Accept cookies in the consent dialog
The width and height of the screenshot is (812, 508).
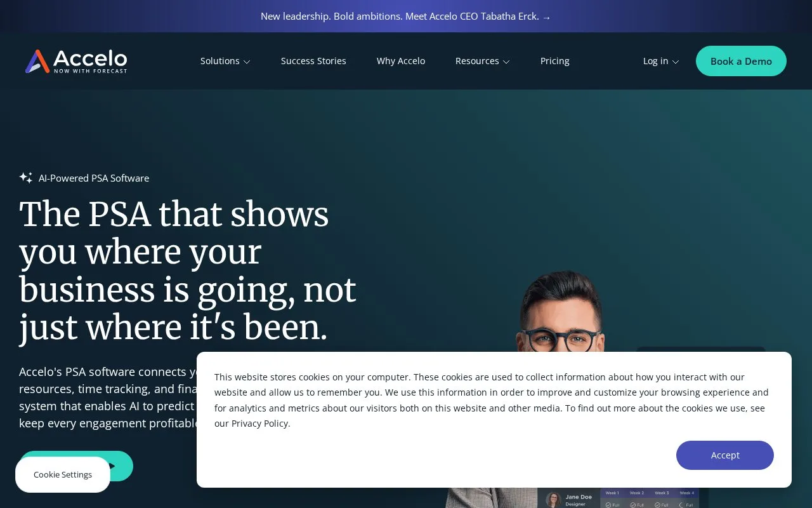point(725,455)
